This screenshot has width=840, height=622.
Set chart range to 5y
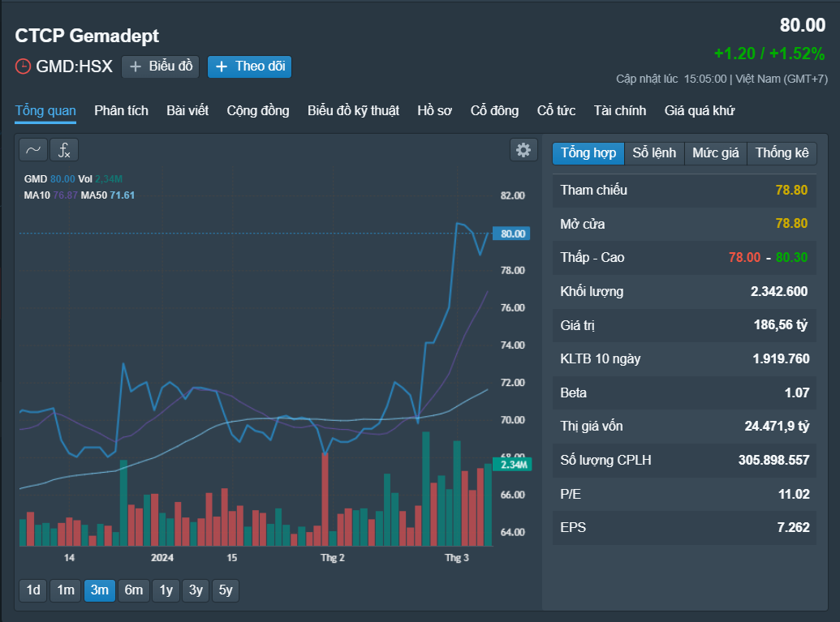coord(226,590)
